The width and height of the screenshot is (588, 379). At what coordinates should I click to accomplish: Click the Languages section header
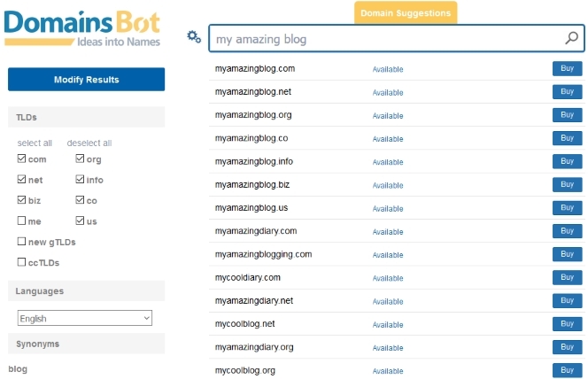pyautogui.click(x=86, y=291)
